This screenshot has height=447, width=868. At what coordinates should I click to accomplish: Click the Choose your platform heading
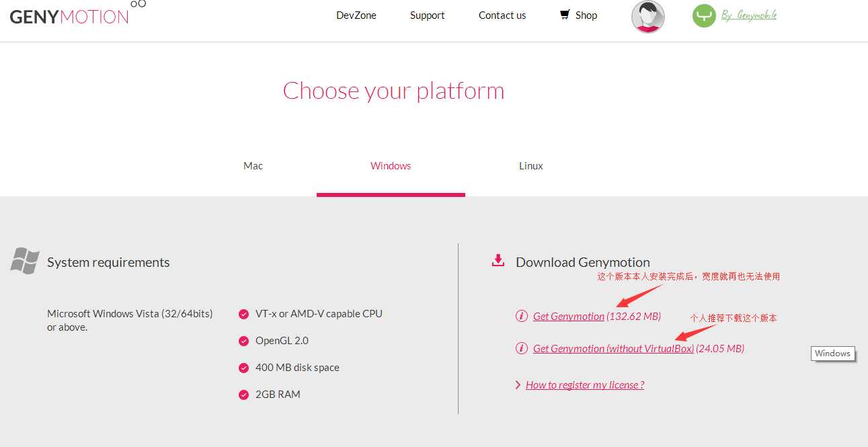[x=393, y=91]
